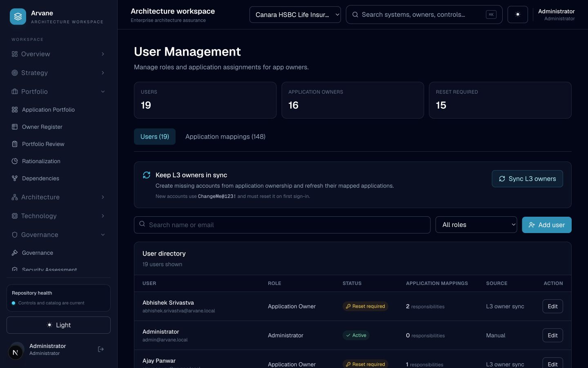The height and width of the screenshot is (368, 588).
Task: Click the Strategy target icon
Action: [x=15, y=73]
